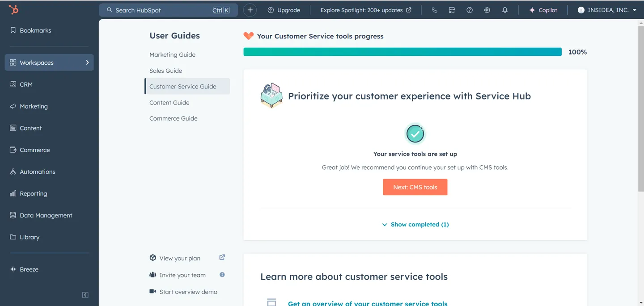This screenshot has width=644, height=306.
Task: Open Copilot assistant
Action: [543, 10]
